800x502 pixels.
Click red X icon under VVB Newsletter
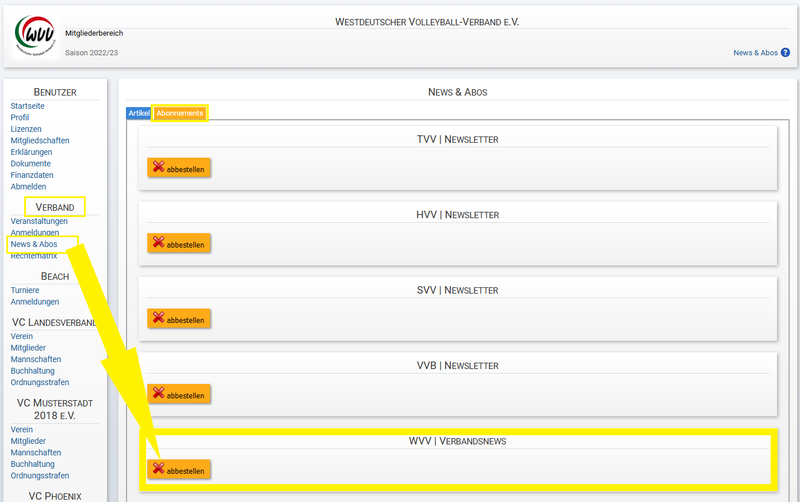pyautogui.click(x=158, y=393)
